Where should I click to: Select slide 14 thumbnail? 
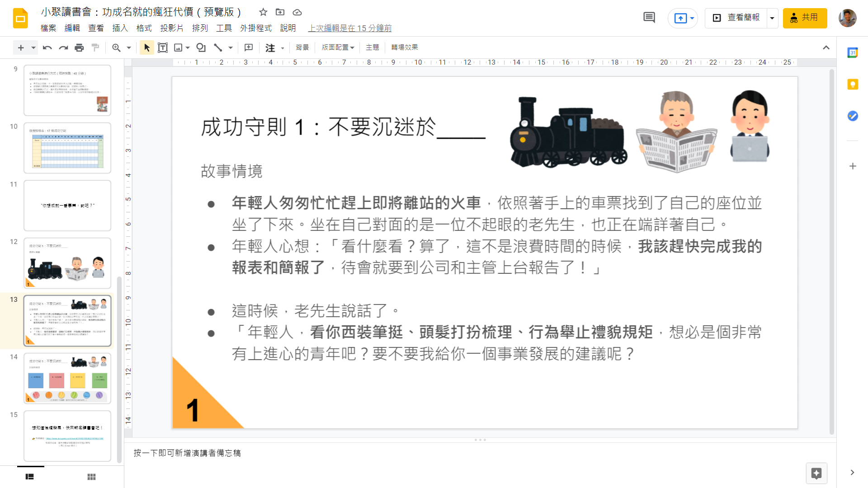click(x=67, y=378)
